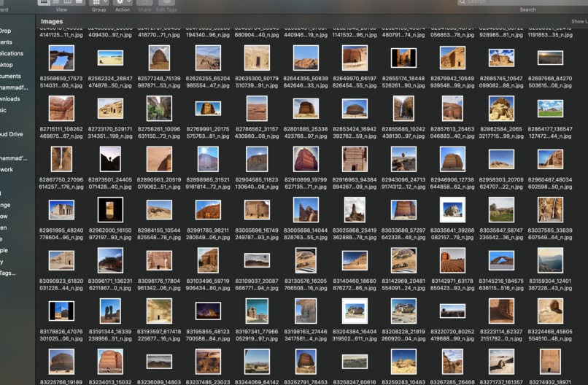Select thumbnail 82769991_20175

208,109
